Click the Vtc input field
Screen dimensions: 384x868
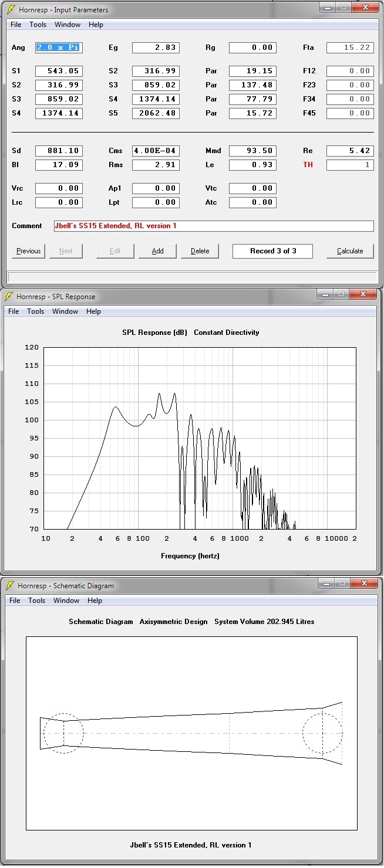252,188
